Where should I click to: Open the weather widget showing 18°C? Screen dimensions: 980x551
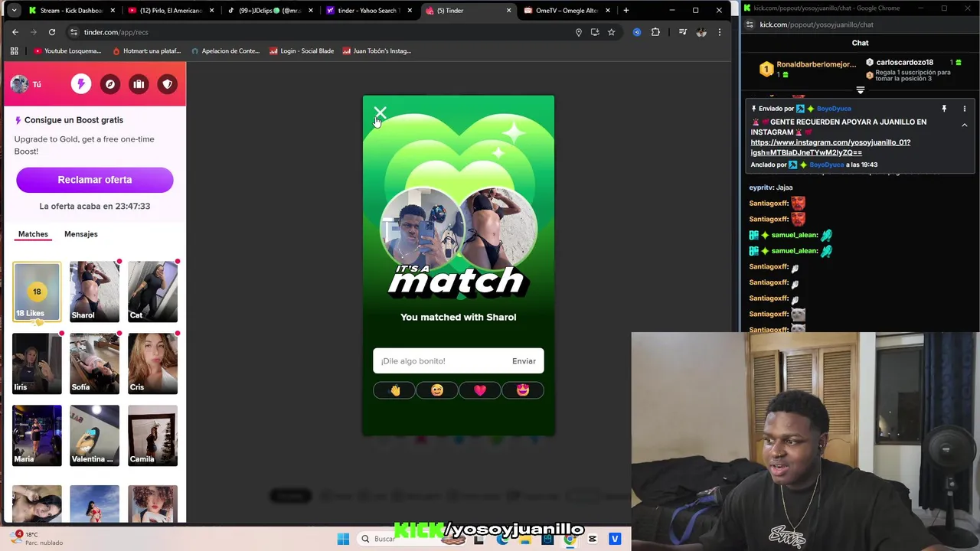(38, 538)
